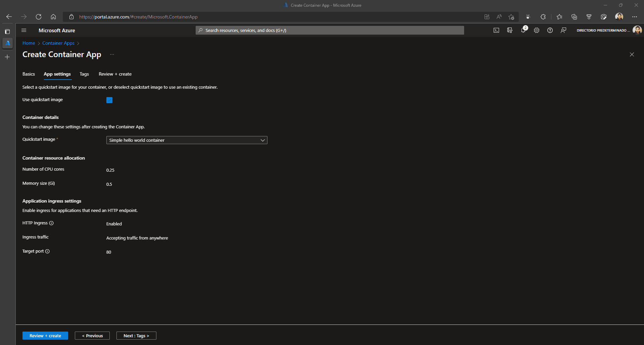Open the tab actions icon in sidebar

pyautogui.click(x=7, y=32)
